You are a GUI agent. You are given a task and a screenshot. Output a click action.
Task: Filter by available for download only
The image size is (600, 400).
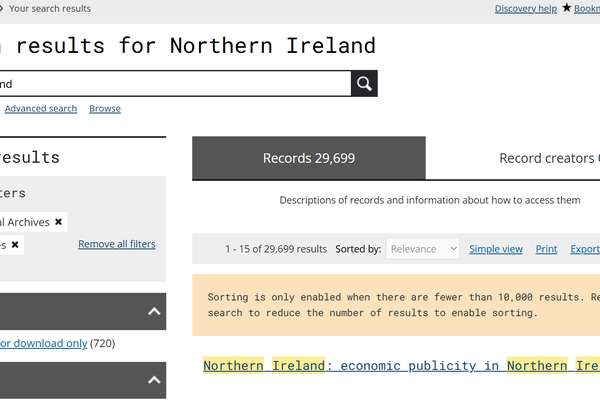coord(44,343)
